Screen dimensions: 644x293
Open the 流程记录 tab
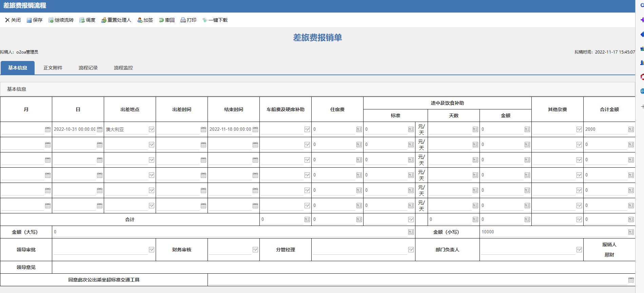point(88,68)
